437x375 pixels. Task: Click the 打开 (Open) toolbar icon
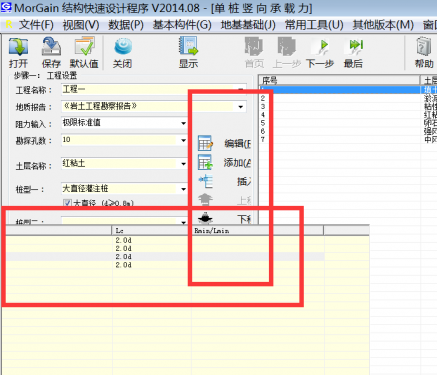pos(18,47)
